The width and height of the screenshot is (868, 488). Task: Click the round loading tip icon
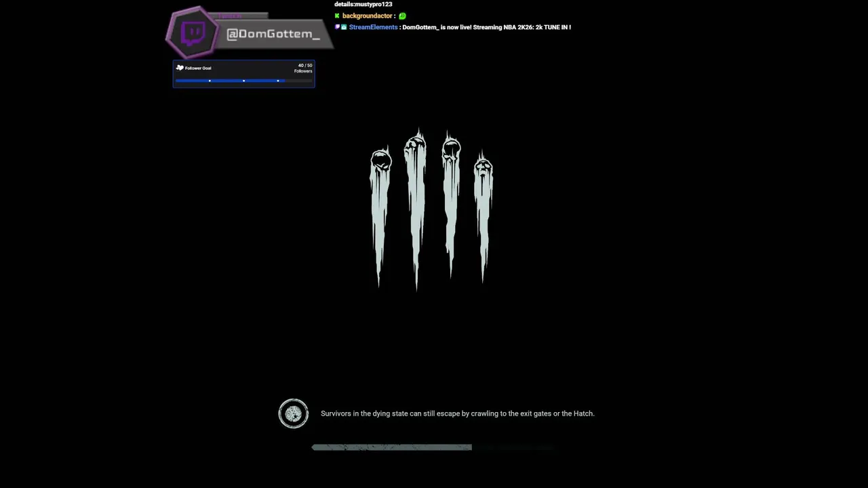click(294, 413)
